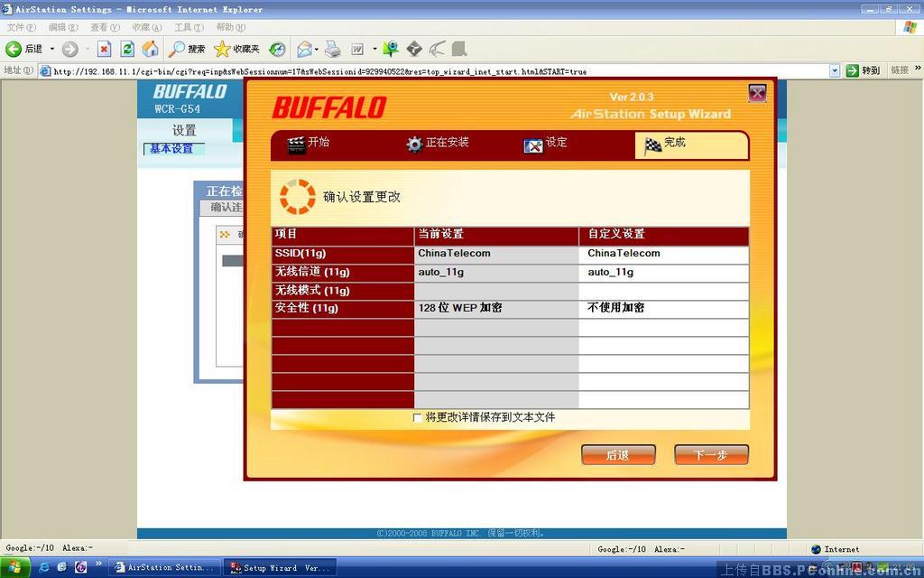This screenshot has height=578, width=924.
Task: Click the Refresh page icon
Action: (127, 49)
